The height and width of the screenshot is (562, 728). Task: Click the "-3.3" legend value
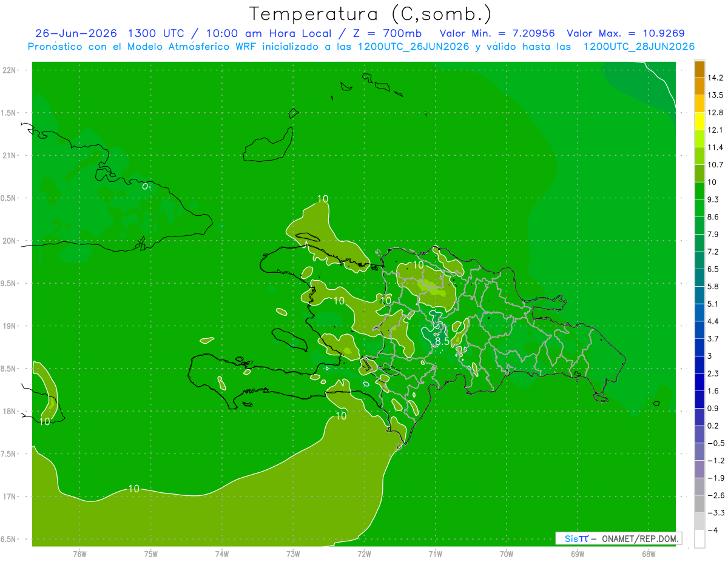[716, 513]
